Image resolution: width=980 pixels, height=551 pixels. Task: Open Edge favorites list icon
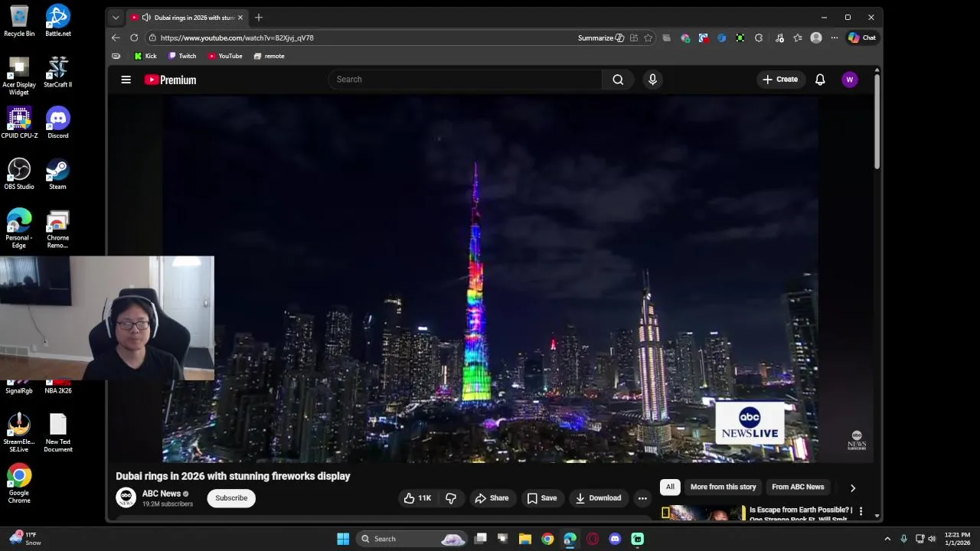798,37
